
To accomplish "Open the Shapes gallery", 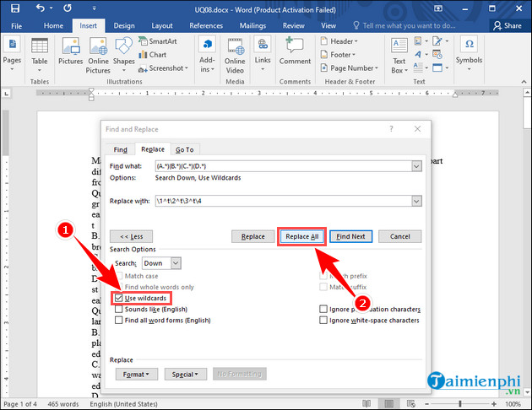I will pos(123,54).
